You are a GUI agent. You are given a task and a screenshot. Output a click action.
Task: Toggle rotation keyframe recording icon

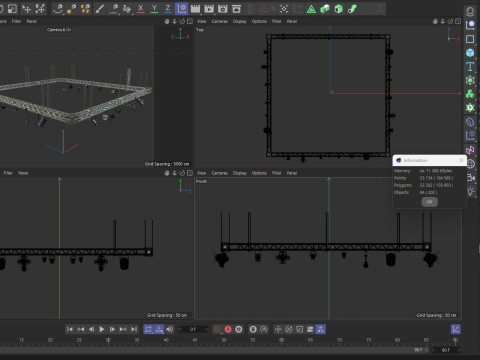[x=289, y=329]
